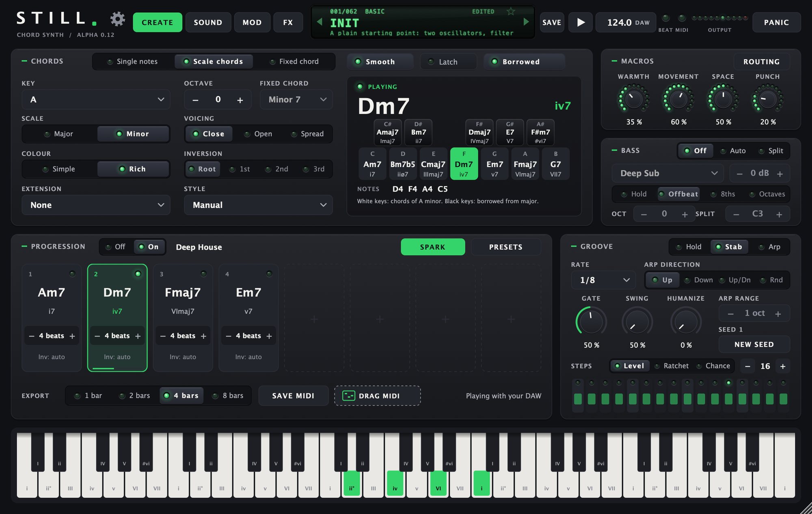Open the Style Manual dropdown
Viewport: 812px width, 514px height.
[x=258, y=205]
